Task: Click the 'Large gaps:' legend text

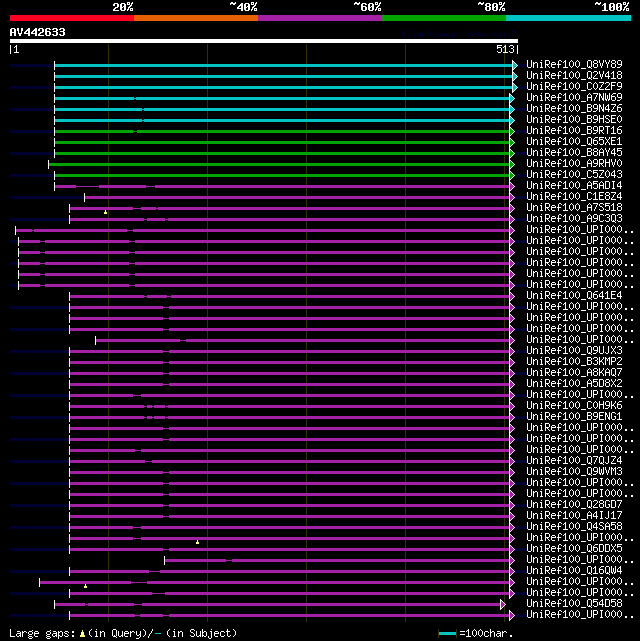Action: pos(43,634)
